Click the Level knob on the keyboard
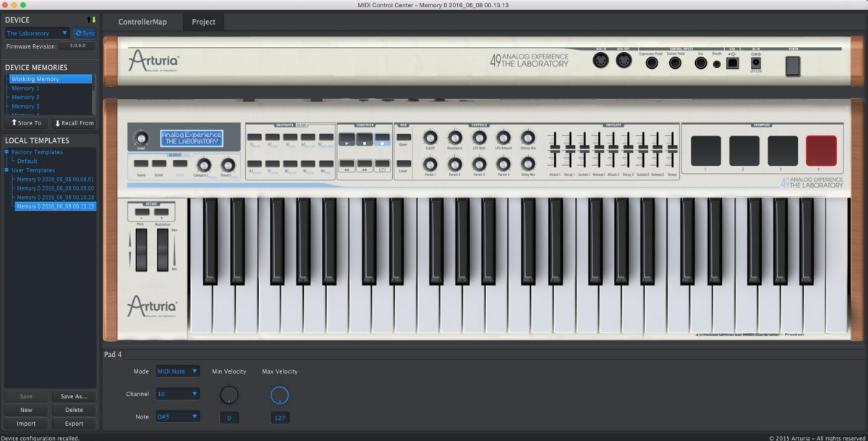 click(x=142, y=138)
